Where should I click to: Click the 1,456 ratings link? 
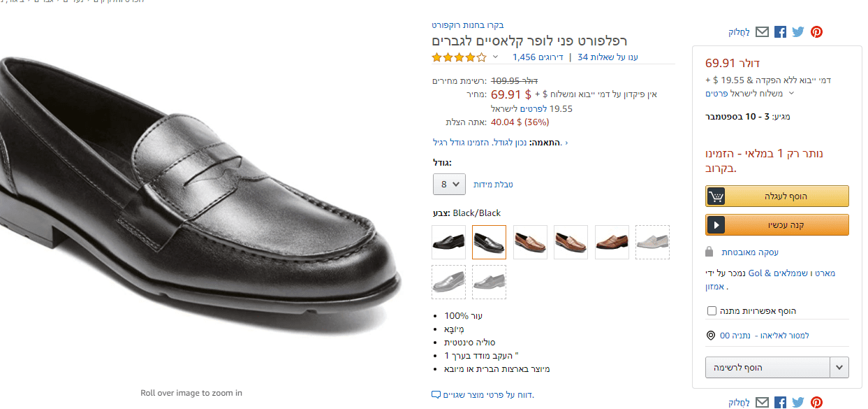(x=522, y=57)
